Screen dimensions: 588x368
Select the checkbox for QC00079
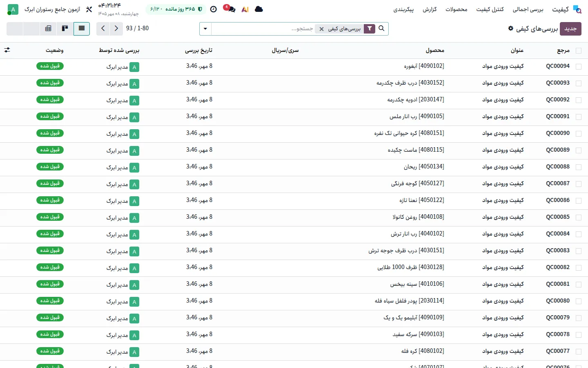pos(578,318)
